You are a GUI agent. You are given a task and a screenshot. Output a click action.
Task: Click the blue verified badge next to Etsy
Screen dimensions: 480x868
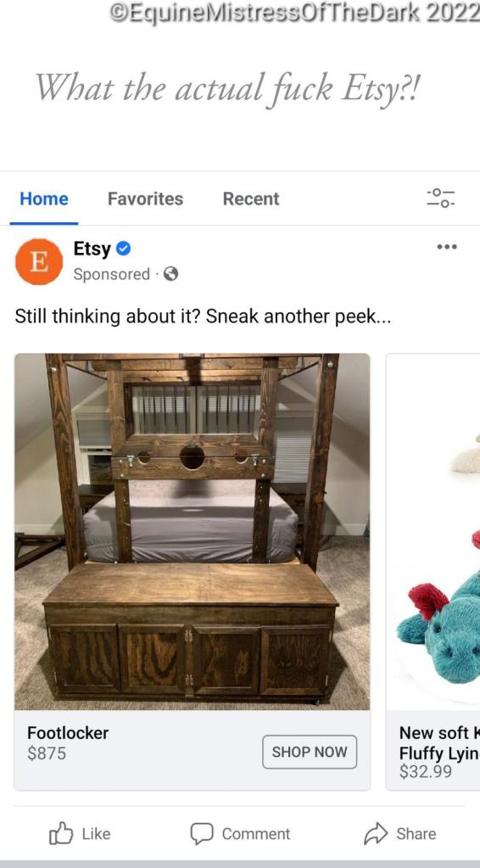point(123,249)
